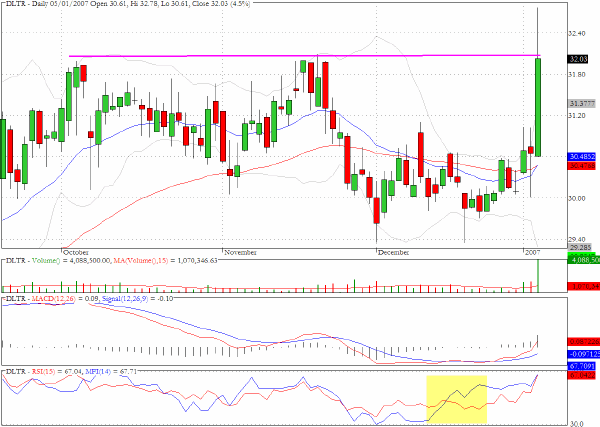600x427 pixels.
Task: Select the 31.20 price axis label
Action: pos(577,116)
